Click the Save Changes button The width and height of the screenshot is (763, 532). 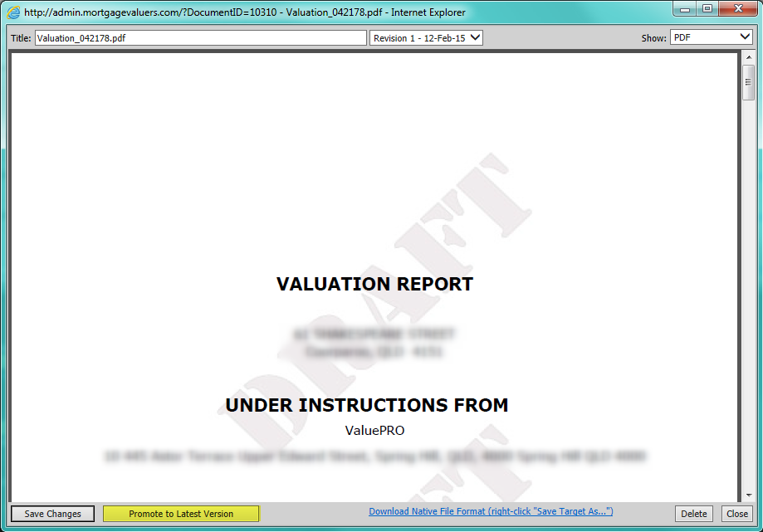click(x=52, y=514)
